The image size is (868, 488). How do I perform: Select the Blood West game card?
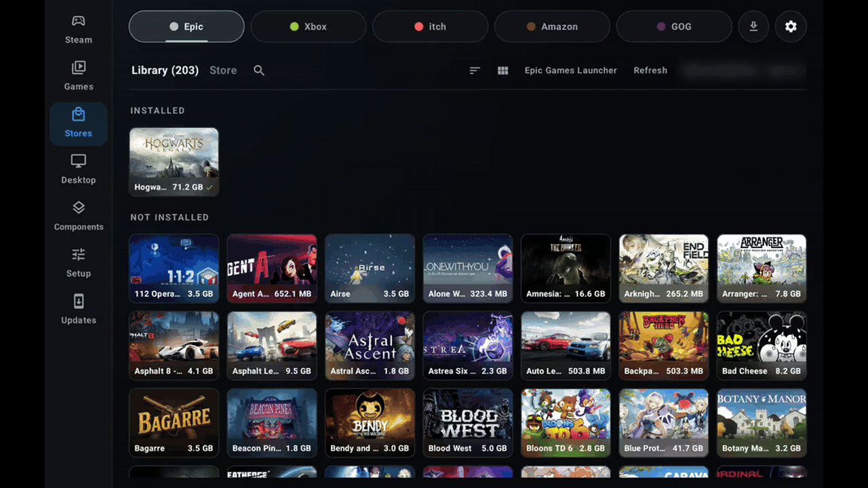click(x=468, y=423)
